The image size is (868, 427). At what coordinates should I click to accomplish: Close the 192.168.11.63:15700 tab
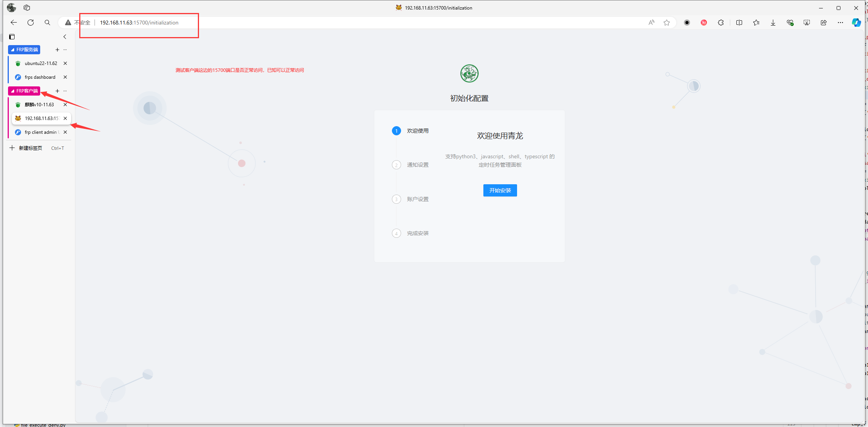click(x=65, y=119)
